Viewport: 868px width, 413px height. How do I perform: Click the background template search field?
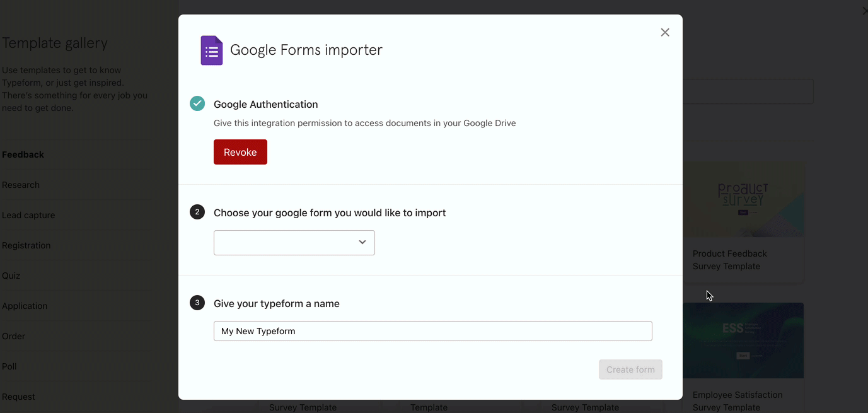point(748,91)
